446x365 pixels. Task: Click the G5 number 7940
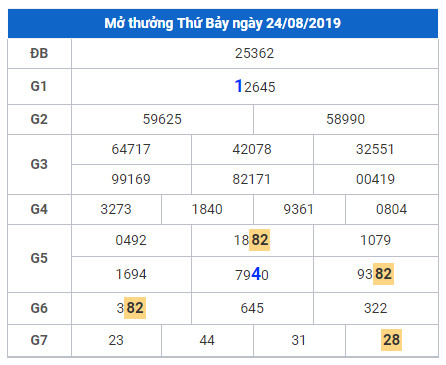click(252, 274)
